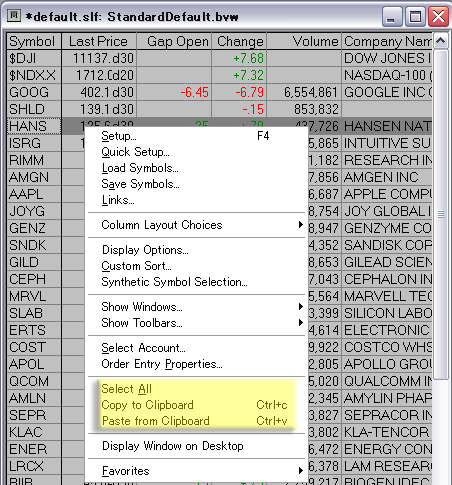Click the window system icon in title bar
This screenshot has height=485, width=452.
(14, 15)
